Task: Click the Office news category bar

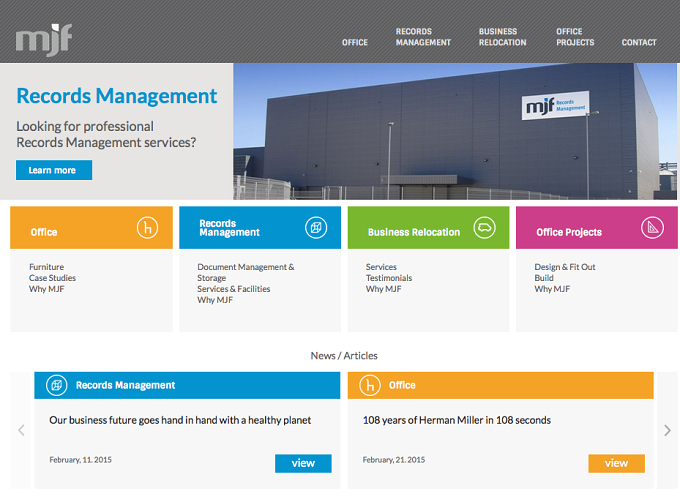Action: click(x=500, y=385)
